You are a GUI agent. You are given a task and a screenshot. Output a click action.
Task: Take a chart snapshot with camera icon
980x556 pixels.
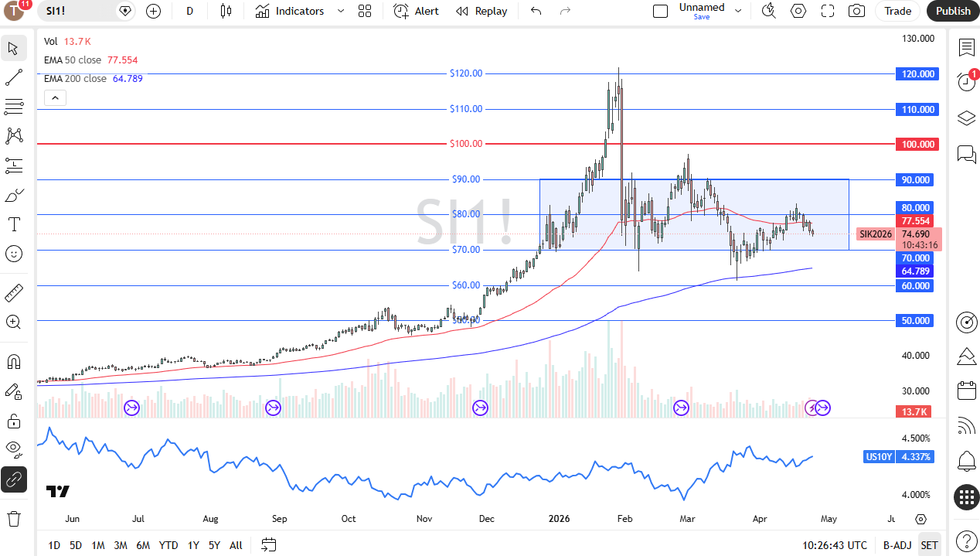click(x=856, y=11)
